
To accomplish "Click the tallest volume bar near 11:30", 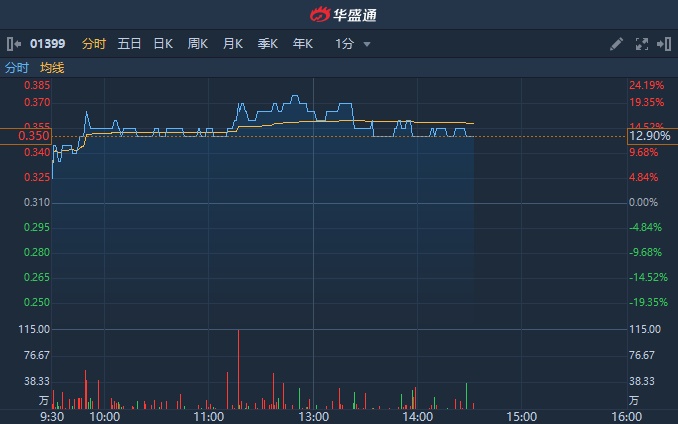I will 239,370.
